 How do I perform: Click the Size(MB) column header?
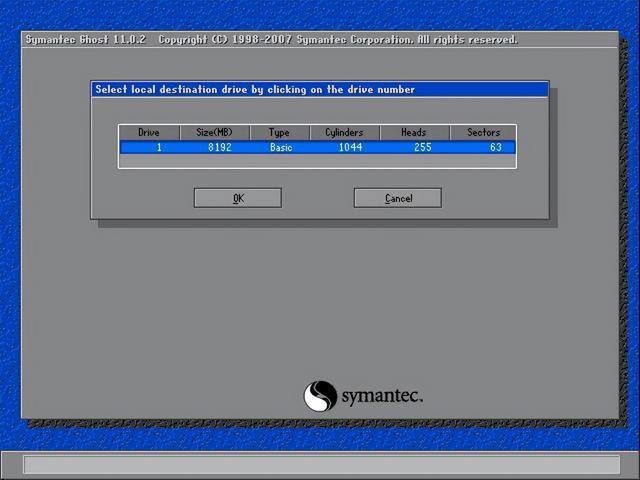click(x=215, y=133)
